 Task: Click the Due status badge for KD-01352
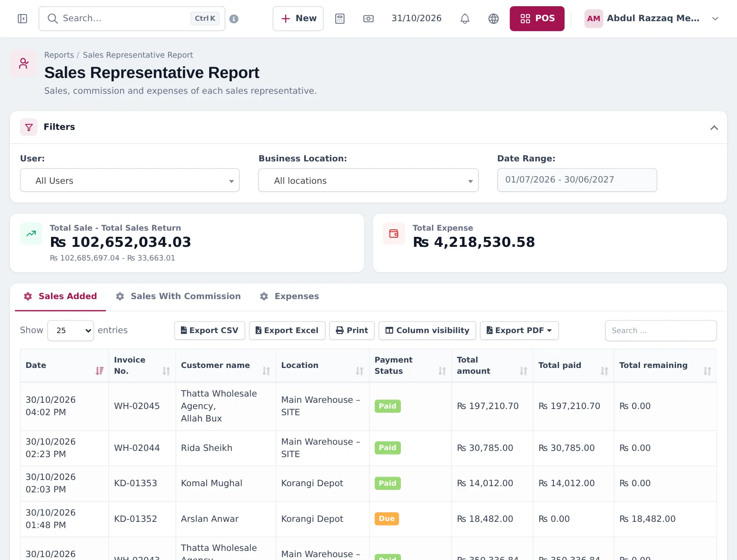click(x=387, y=519)
